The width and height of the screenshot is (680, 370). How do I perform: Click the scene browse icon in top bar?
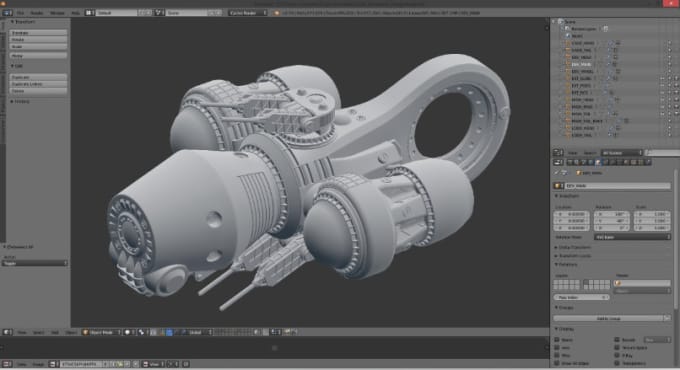coord(159,13)
